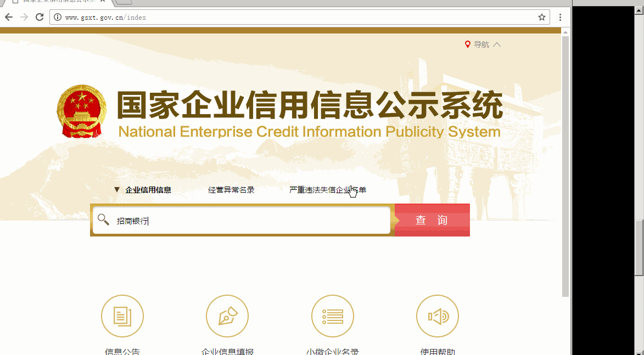This screenshot has width=644, height=355.
Task: Click the 使用帮助 label
Action: [438, 352]
